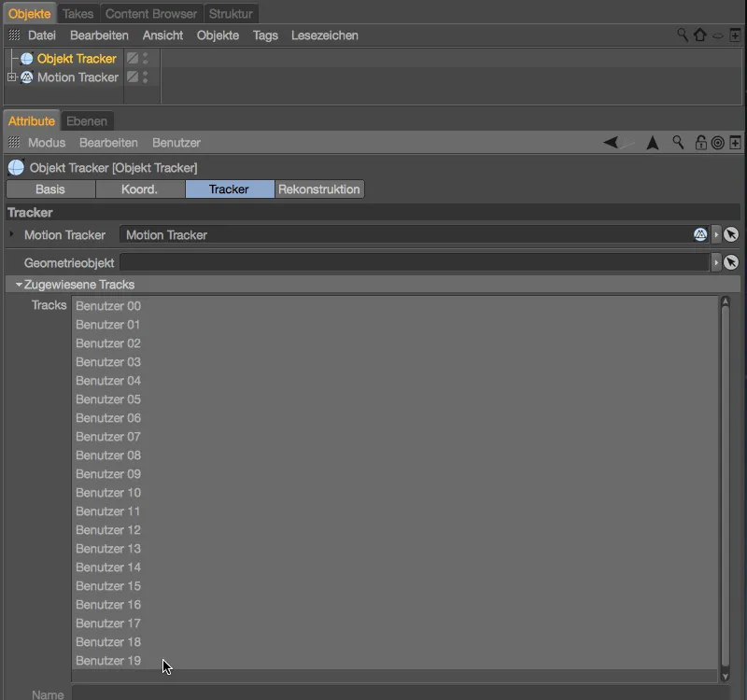Viewport: 747px width, 700px height.
Task: Open Bearbeiten menu in Attribute manager
Action: pyautogui.click(x=108, y=143)
